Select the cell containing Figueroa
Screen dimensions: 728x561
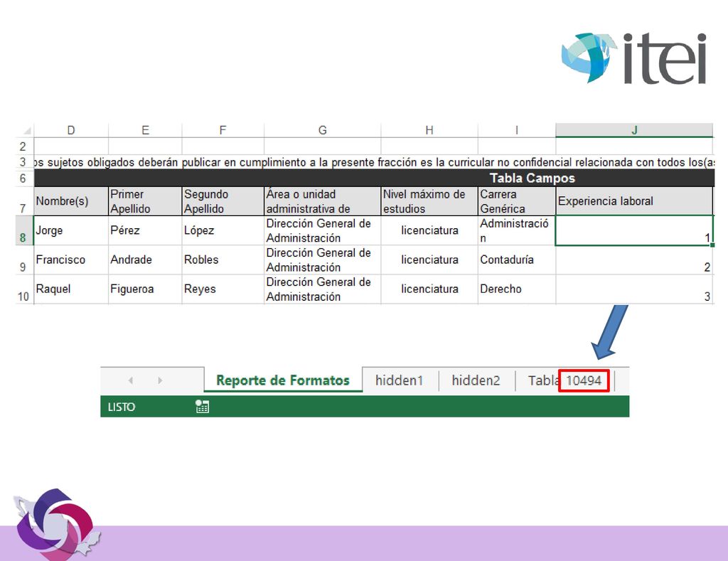point(145,289)
